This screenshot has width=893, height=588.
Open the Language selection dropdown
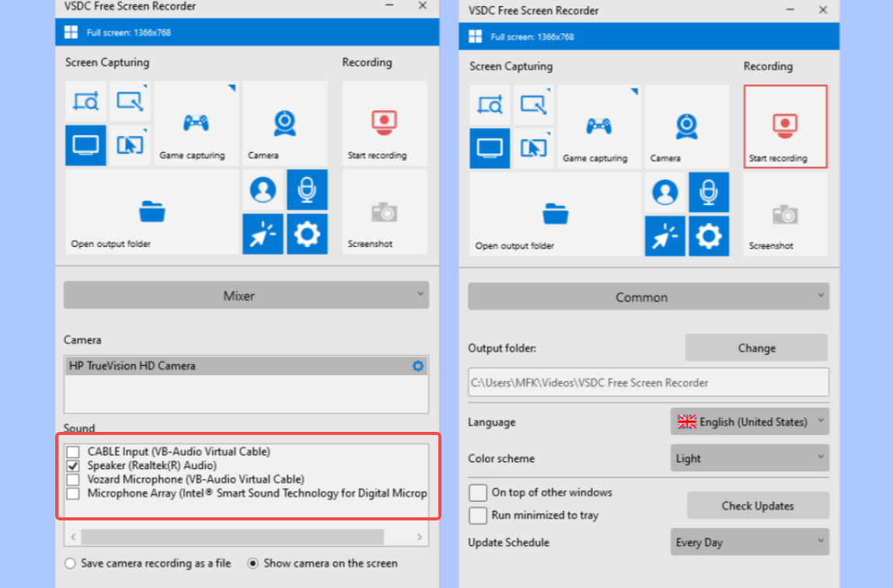[x=748, y=421]
